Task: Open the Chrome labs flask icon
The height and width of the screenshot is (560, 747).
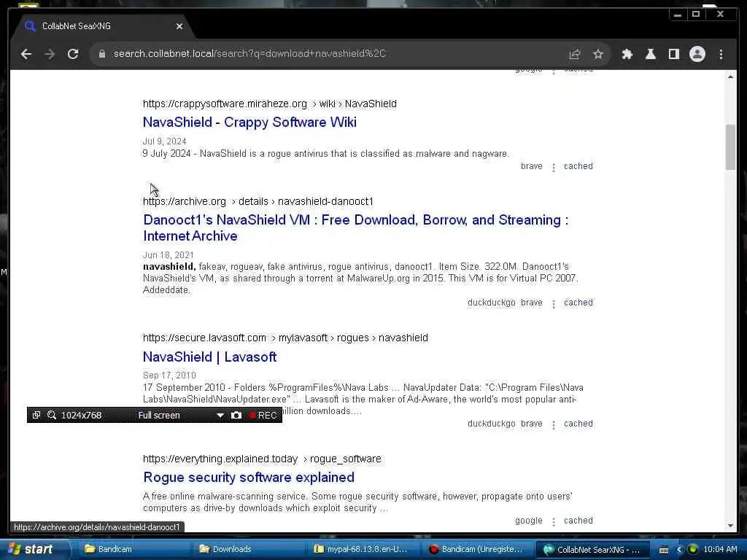Action: 650,54
